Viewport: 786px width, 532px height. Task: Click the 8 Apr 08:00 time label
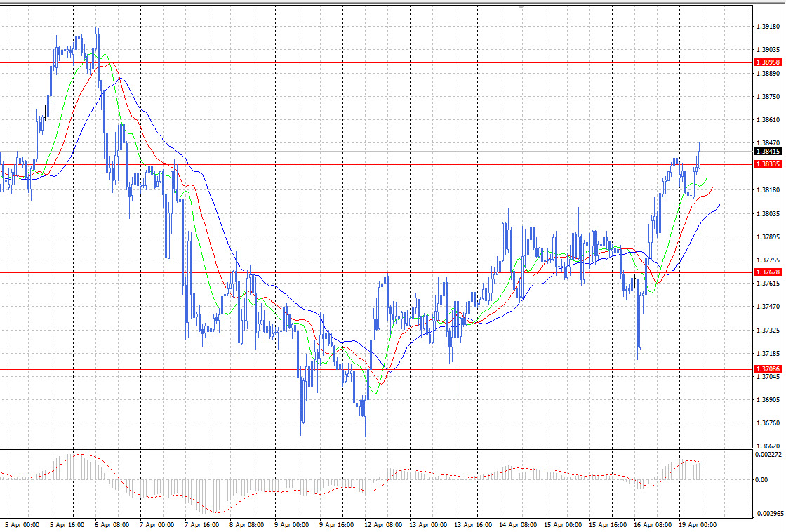(x=246, y=525)
